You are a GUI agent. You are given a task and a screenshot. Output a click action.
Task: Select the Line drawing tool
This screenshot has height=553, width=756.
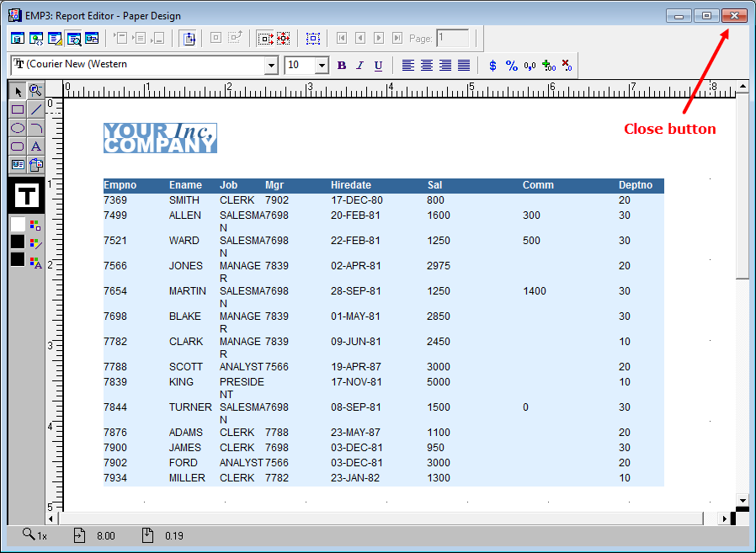coord(35,109)
